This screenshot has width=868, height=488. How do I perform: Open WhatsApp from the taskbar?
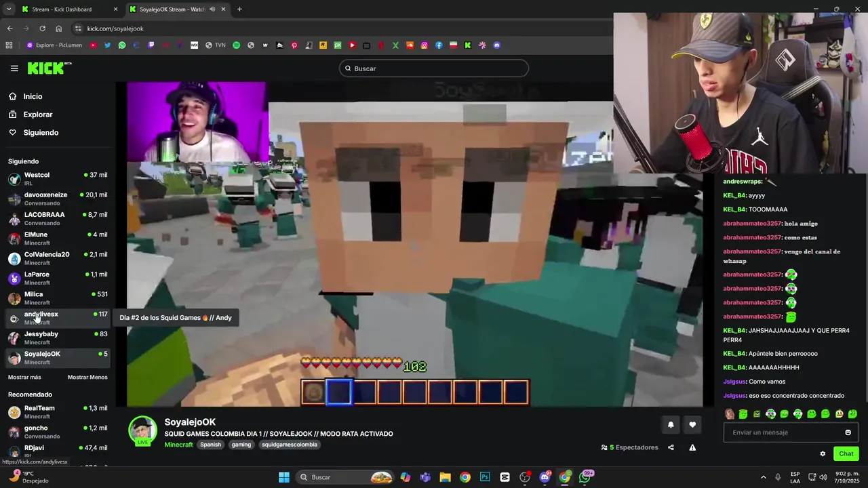pyautogui.click(x=585, y=477)
